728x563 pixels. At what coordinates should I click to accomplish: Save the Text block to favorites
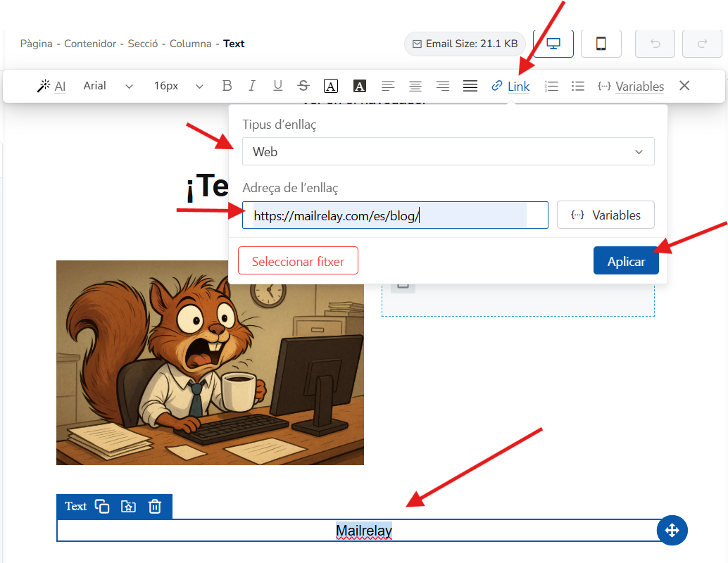point(128,506)
